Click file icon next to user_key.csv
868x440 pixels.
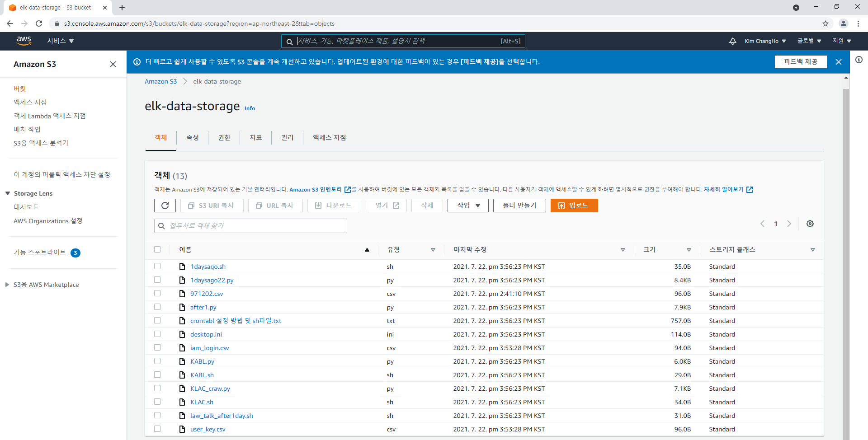[182, 429]
